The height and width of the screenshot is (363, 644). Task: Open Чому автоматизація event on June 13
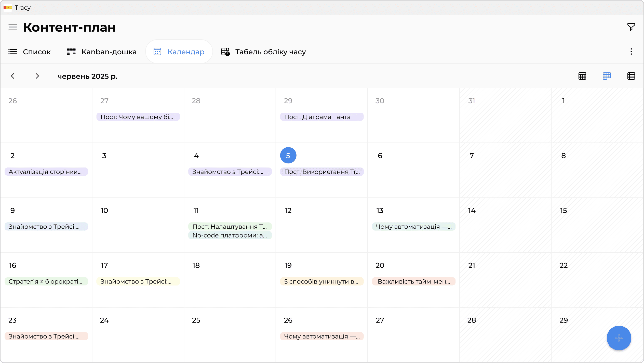[414, 226]
